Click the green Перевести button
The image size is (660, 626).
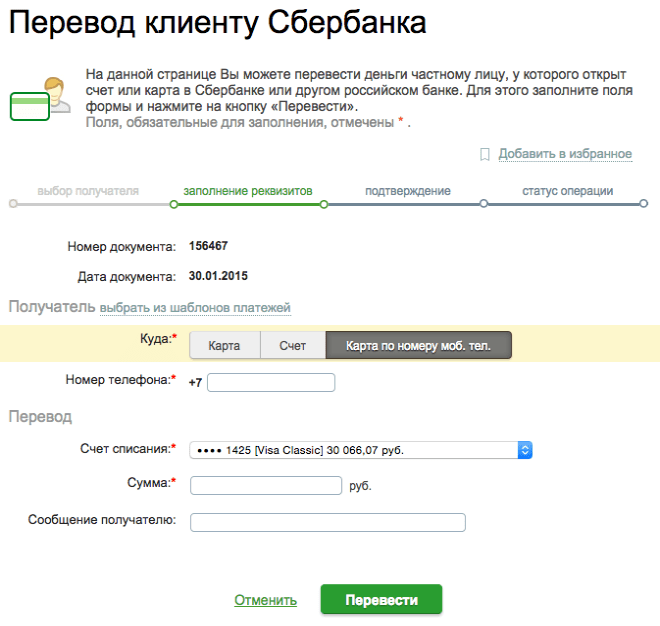point(381,599)
